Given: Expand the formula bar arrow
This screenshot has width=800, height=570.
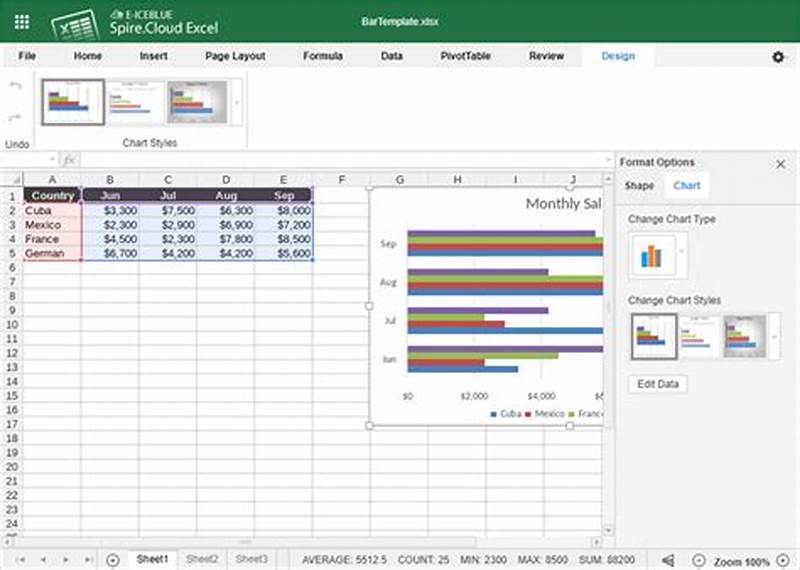Looking at the screenshot, I should [x=608, y=160].
